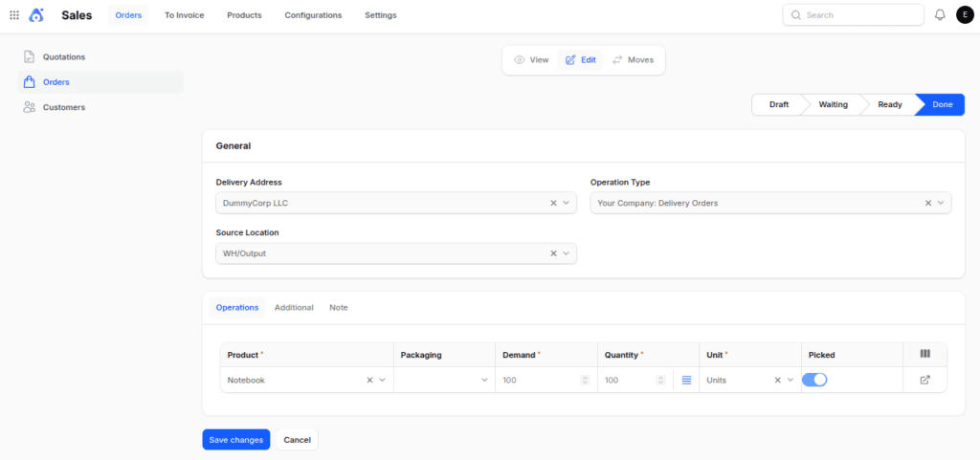Switch to Edit mode
The image size is (980, 460).
[580, 60]
